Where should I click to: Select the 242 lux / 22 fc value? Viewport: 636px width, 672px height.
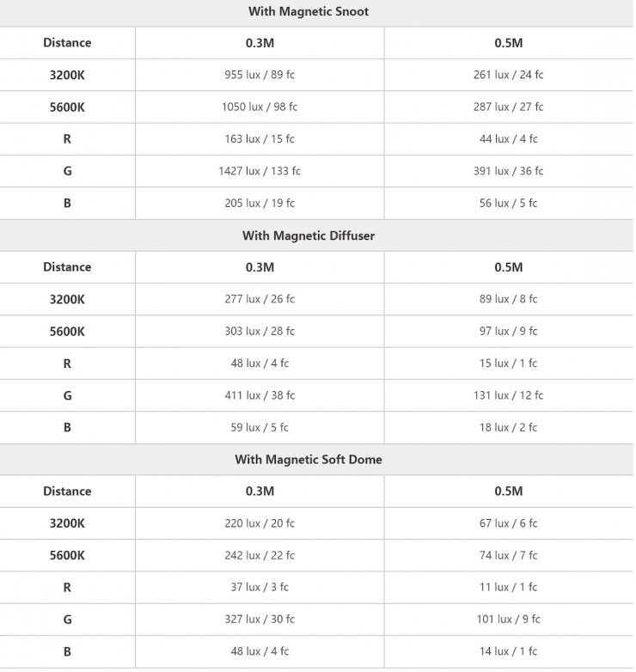[x=260, y=555]
